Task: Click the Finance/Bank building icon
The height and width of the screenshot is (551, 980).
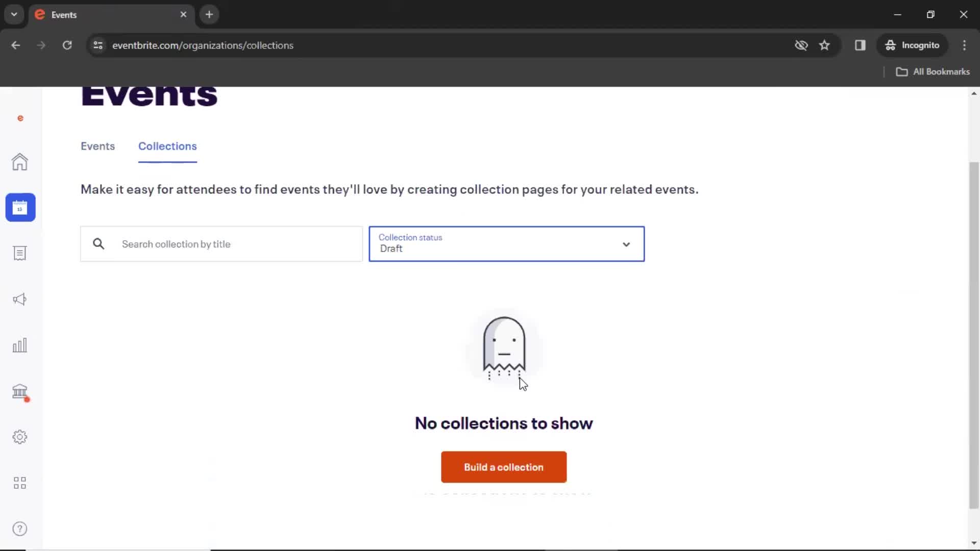Action: coord(19,391)
